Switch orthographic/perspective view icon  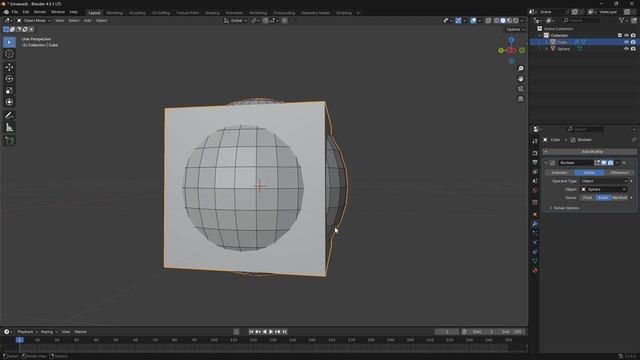520,99
